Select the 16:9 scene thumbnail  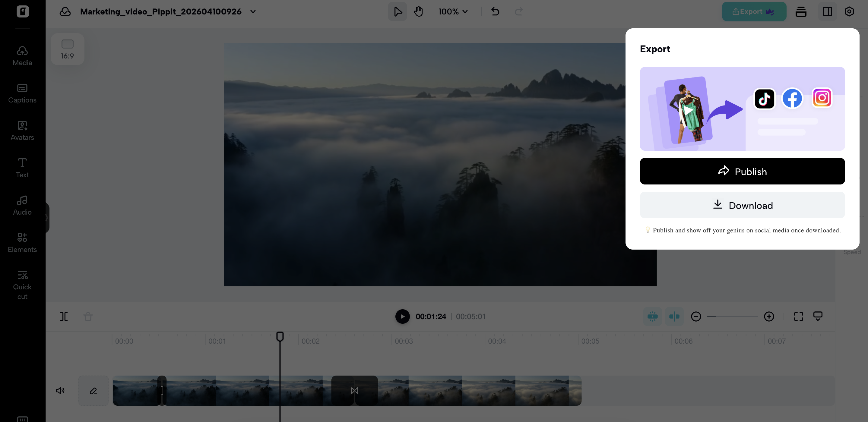67,49
